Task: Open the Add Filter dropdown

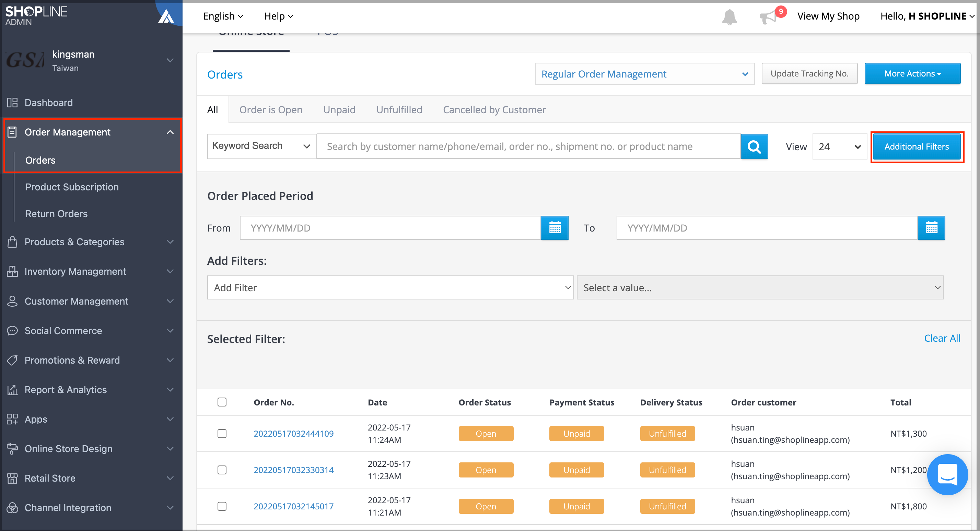Action: [x=390, y=287]
